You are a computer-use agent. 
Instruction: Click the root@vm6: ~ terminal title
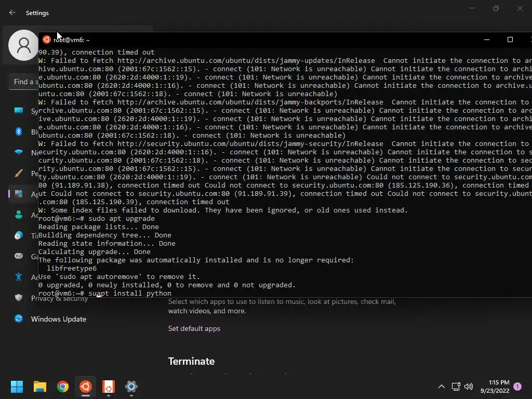pos(72,39)
